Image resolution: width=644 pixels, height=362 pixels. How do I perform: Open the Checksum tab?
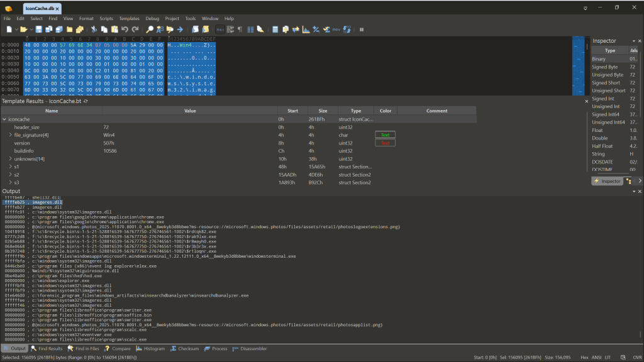184,349
